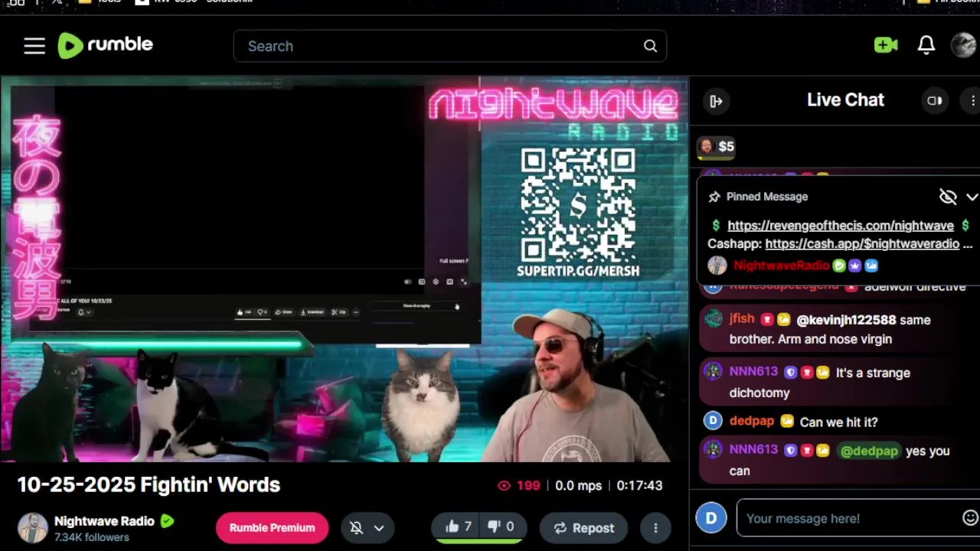The width and height of the screenshot is (980, 551).
Task: Click the Pinned Message label
Action: [767, 197]
